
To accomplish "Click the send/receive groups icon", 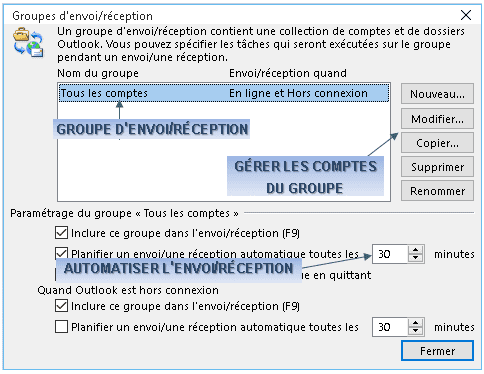I will point(28,42).
